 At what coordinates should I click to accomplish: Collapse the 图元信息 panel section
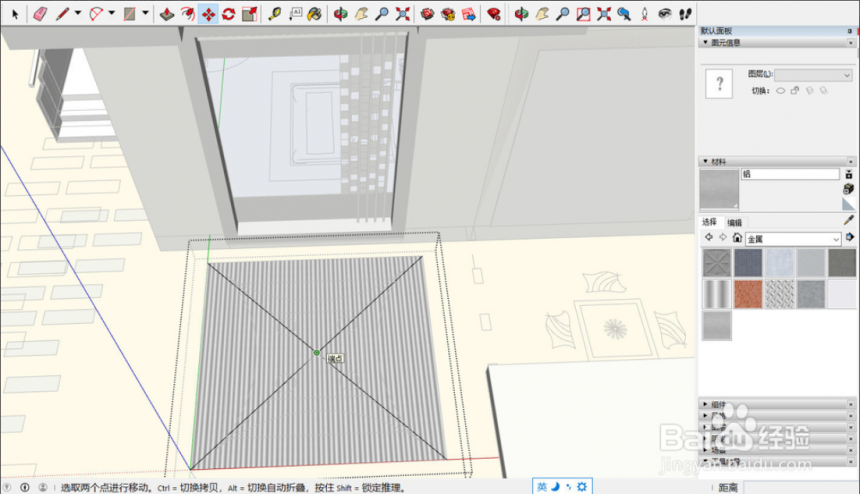pos(705,42)
